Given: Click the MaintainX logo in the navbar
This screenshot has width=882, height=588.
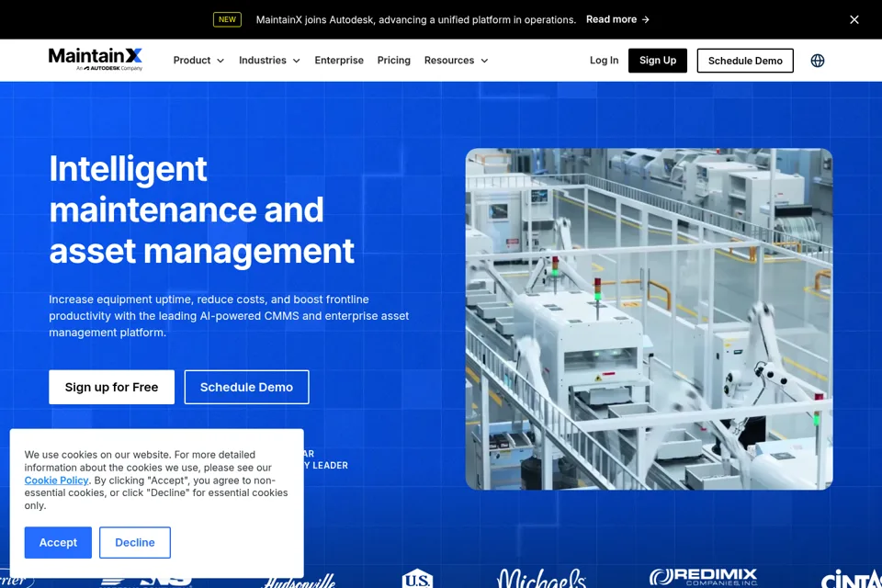Looking at the screenshot, I should point(95,59).
